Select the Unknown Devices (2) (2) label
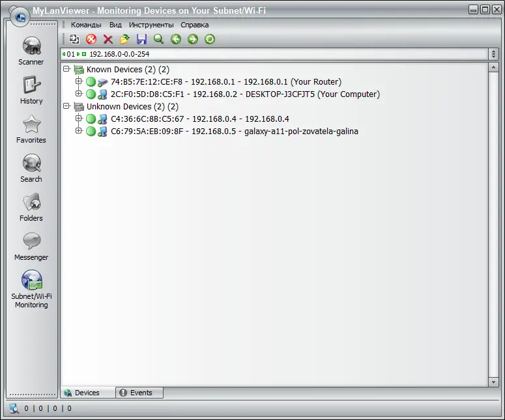This screenshot has height=420, width=505. click(132, 107)
